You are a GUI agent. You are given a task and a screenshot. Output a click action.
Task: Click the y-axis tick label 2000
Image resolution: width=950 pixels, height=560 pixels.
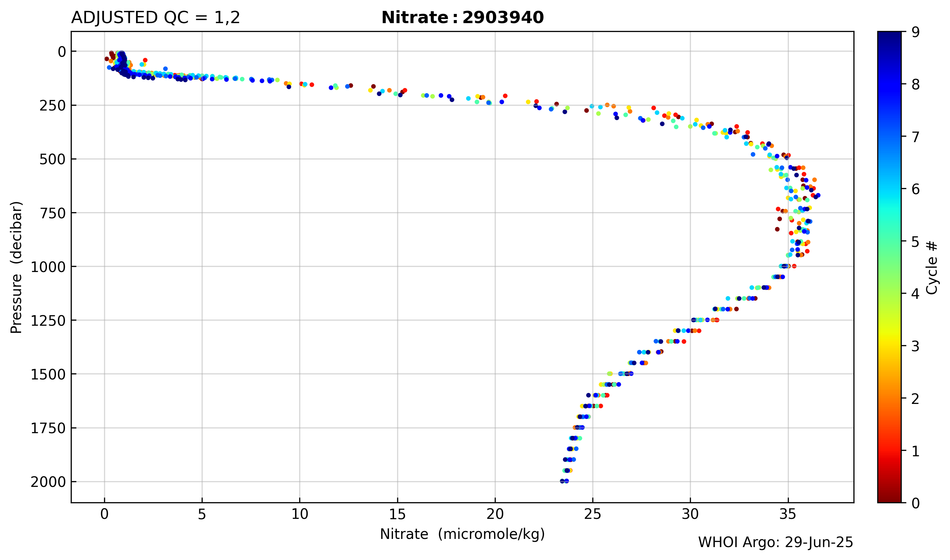48,482
